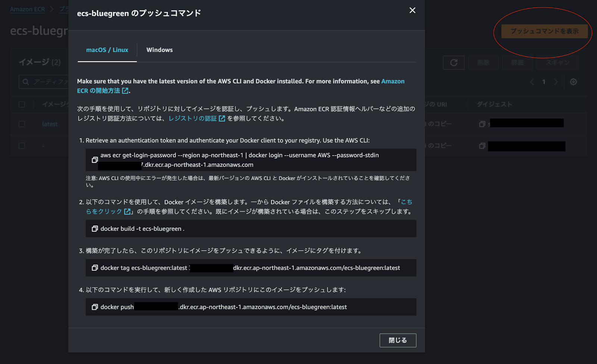Select the checkbox for untagged image row
The image size is (597, 364).
tap(22, 145)
